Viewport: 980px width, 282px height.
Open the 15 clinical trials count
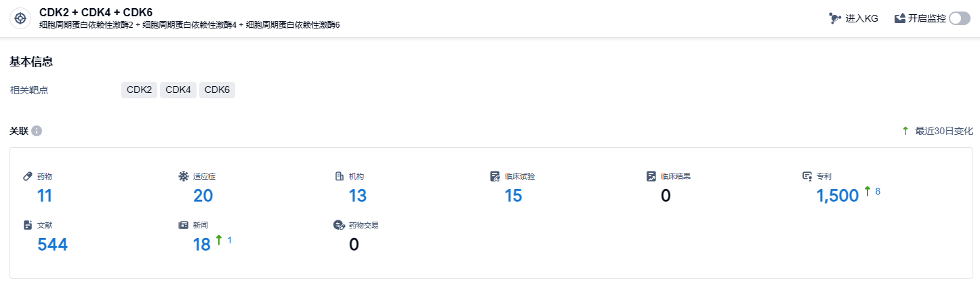(513, 196)
